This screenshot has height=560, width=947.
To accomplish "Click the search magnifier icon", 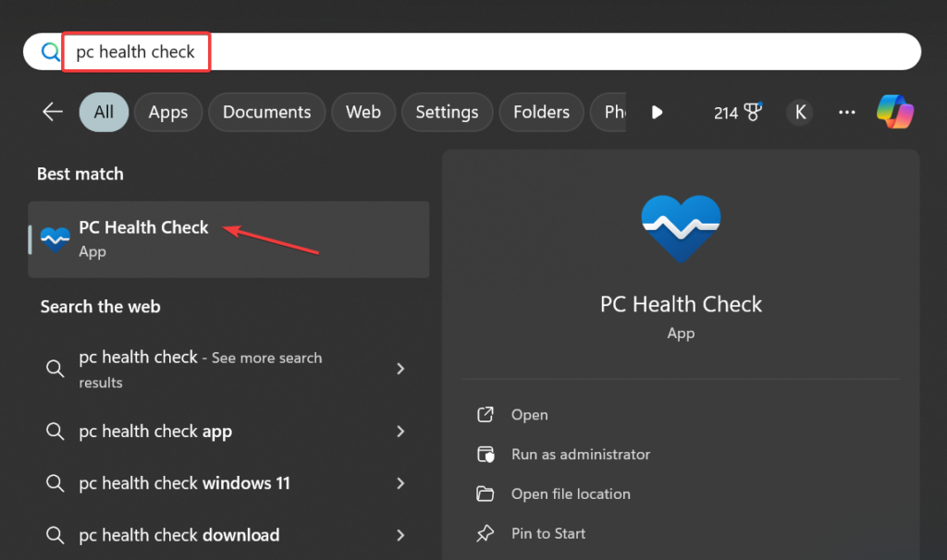I will 50,52.
